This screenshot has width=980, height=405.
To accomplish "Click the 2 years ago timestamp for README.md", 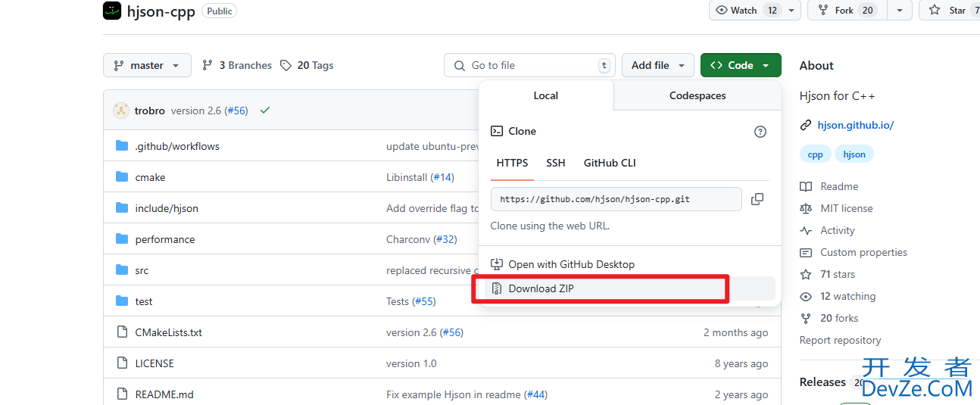I will 741,394.
